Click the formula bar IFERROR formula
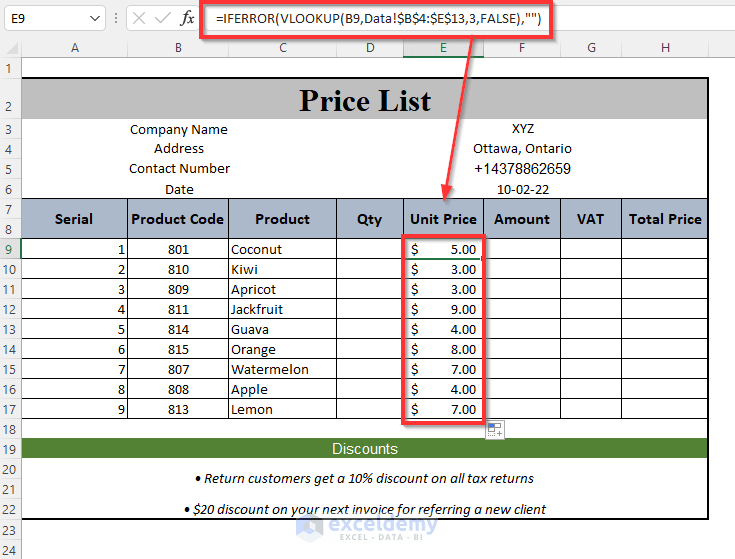Viewport: 735px width, 559px height. point(378,19)
